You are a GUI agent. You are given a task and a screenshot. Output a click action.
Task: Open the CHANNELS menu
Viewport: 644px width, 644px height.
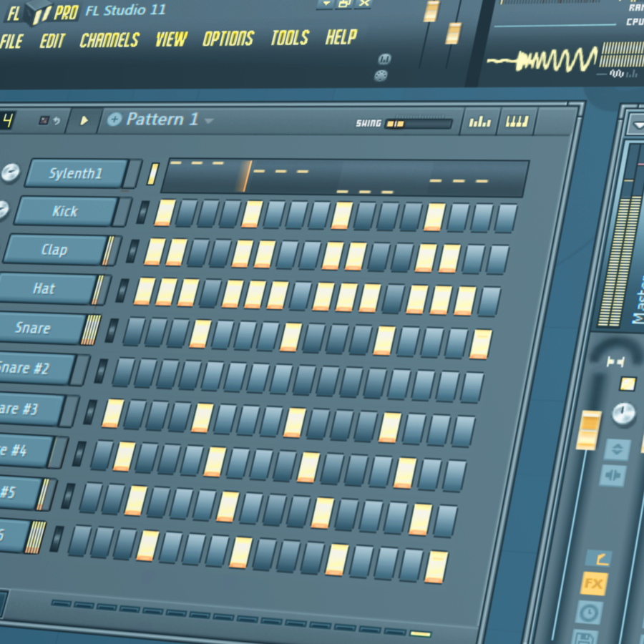click(x=109, y=40)
